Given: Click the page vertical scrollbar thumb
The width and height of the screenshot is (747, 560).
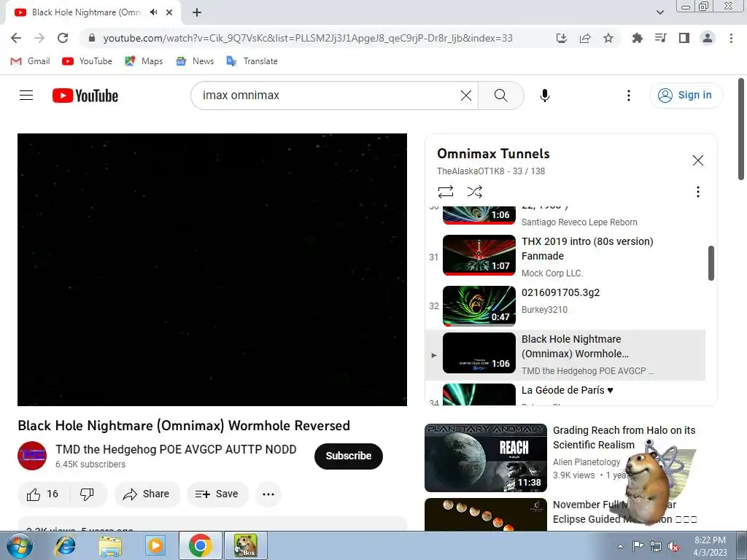Looking at the screenshot, I should [741, 129].
